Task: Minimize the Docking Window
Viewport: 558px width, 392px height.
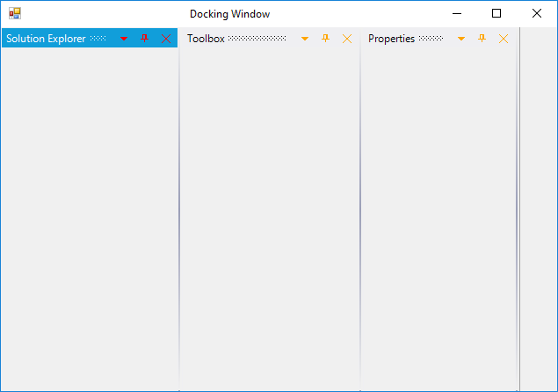Action: pos(457,13)
